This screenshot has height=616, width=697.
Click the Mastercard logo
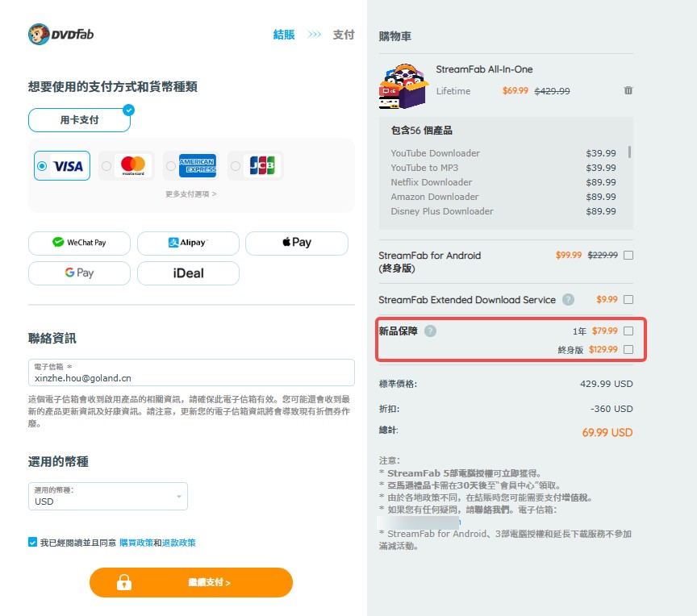pos(133,165)
